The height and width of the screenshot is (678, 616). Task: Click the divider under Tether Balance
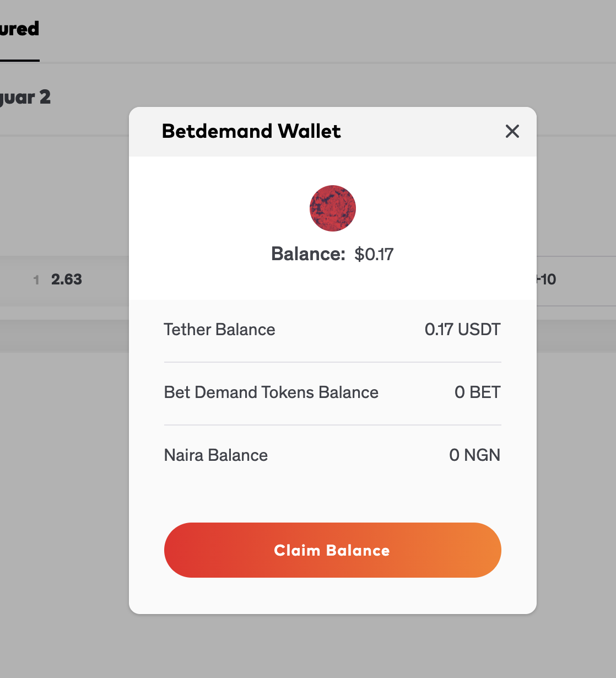[332, 362]
